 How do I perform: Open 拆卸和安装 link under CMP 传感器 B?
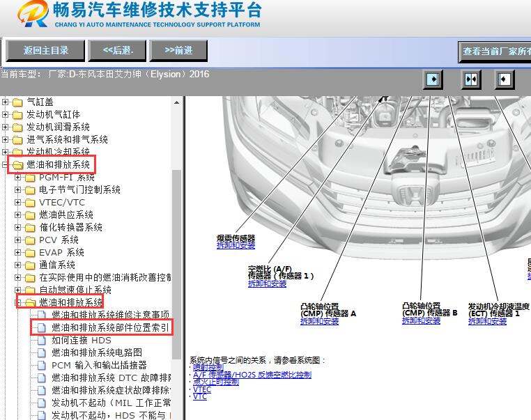tap(422, 320)
